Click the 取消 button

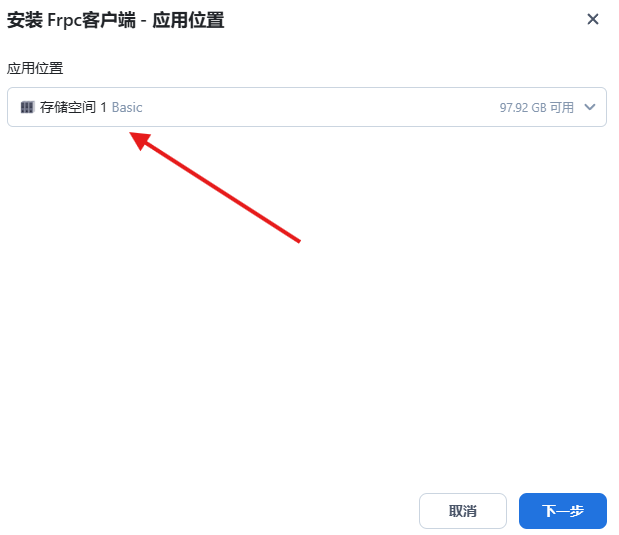coord(463,511)
